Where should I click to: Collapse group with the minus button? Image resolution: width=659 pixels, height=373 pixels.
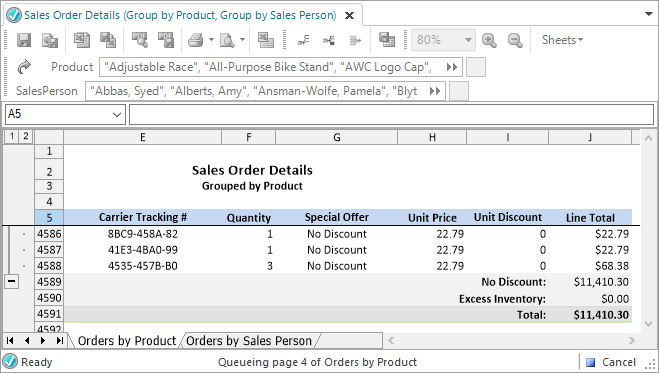coord(11,281)
